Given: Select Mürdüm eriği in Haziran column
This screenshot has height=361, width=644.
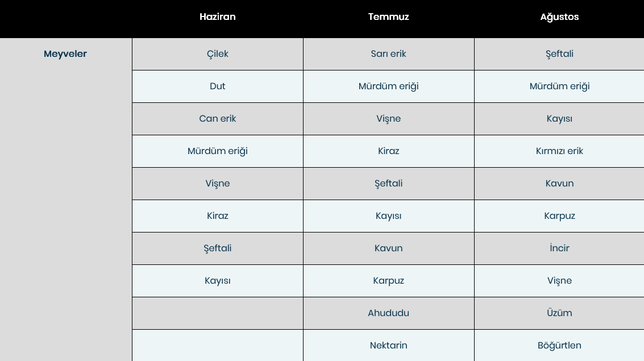Looking at the screenshot, I should [x=218, y=151].
